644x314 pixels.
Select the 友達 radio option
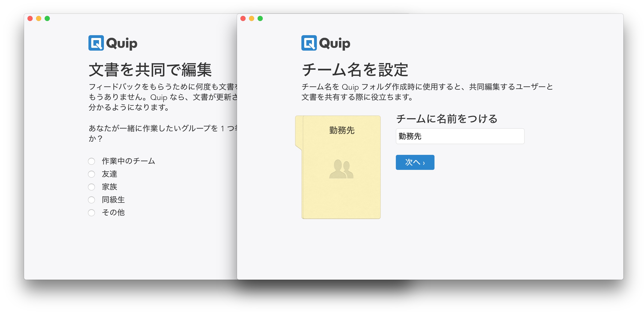click(x=91, y=174)
